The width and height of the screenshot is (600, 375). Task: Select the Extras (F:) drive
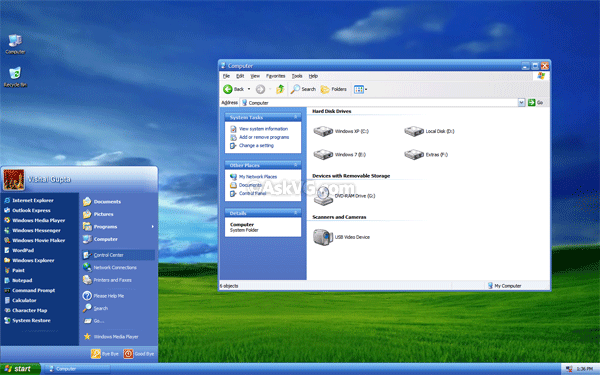click(426, 155)
